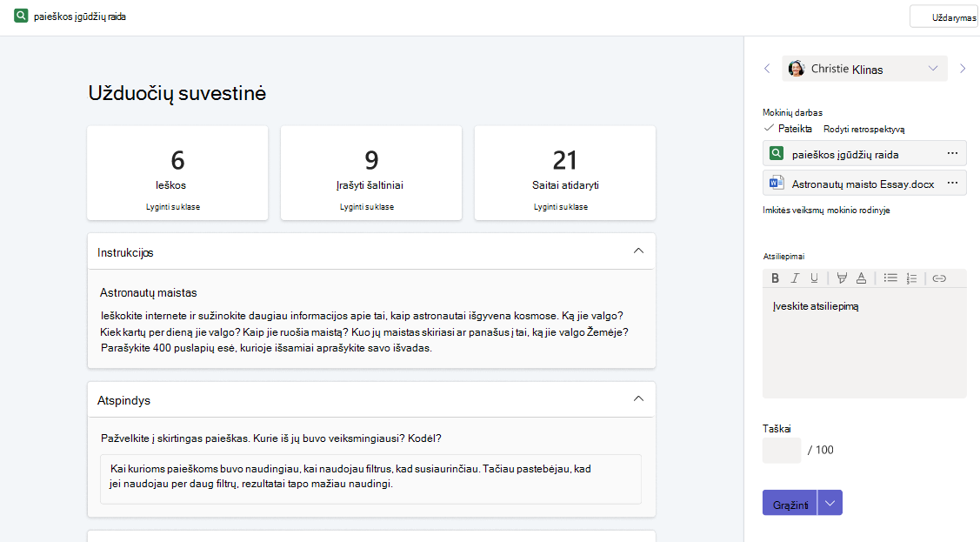Click the Taškai points input box

tap(781, 450)
